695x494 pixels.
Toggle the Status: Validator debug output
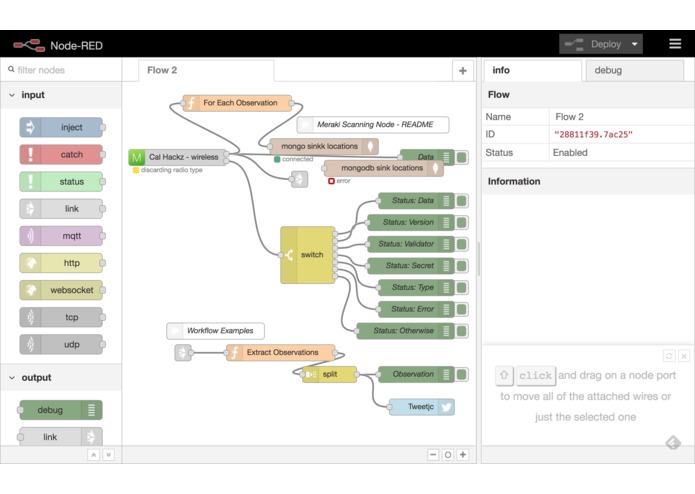[x=461, y=244]
